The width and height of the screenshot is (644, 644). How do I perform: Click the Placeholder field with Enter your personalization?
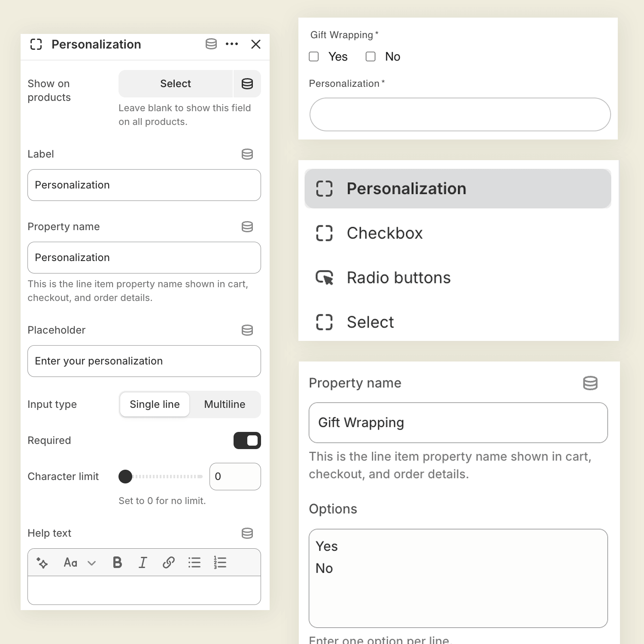coord(144,361)
